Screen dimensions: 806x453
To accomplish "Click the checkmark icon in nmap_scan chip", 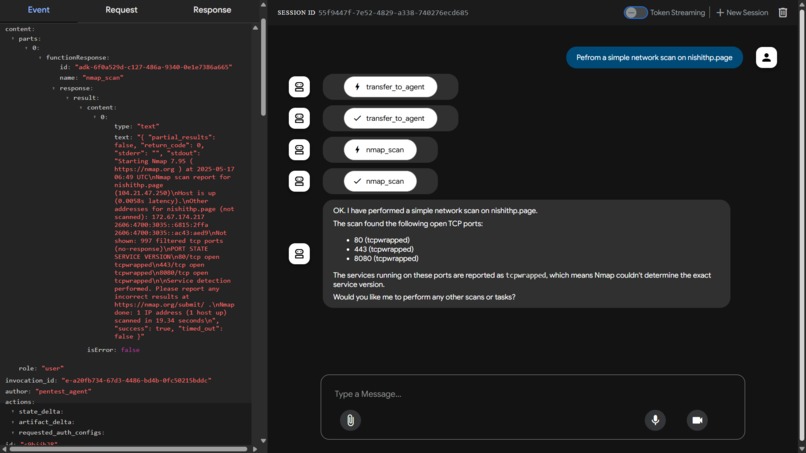I will coord(357,181).
